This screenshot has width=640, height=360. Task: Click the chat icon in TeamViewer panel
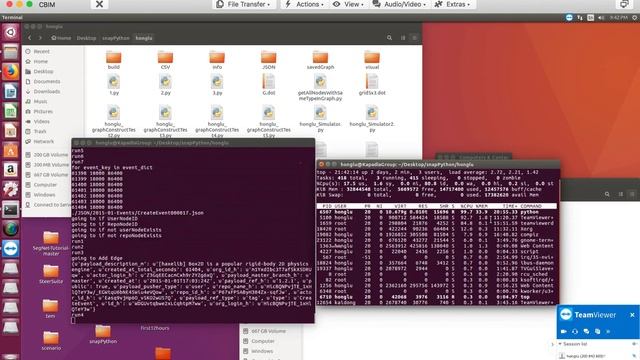(586, 331)
